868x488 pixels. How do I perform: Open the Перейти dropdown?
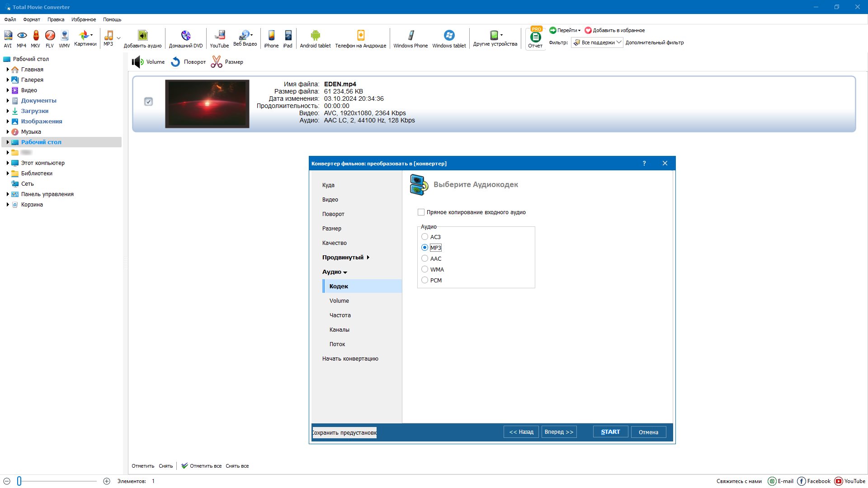click(x=565, y=30)
